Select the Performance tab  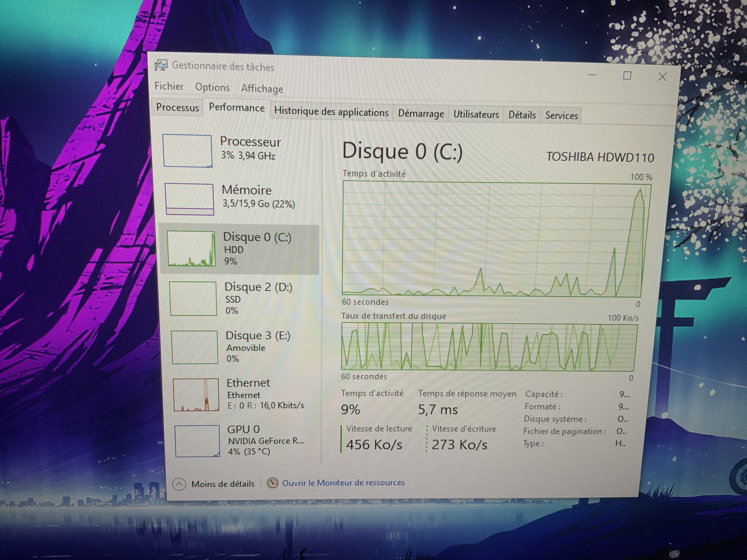click(237, 108)
